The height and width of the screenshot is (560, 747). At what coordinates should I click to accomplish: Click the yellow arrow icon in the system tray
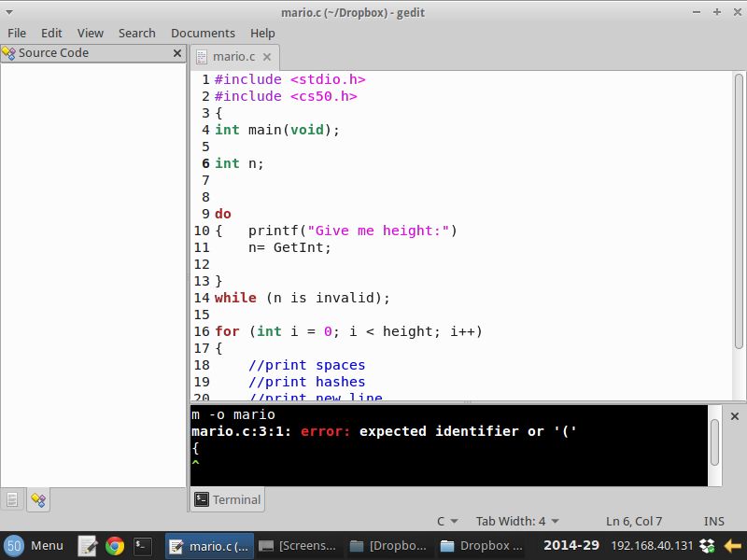point(733,546)
